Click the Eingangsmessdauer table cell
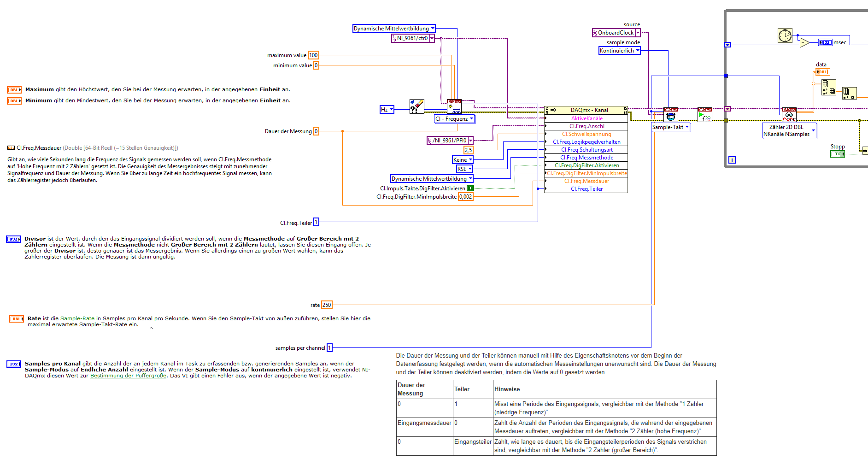Image resolution: width=868 pixels, height=459 pixels. coord(425,427)
